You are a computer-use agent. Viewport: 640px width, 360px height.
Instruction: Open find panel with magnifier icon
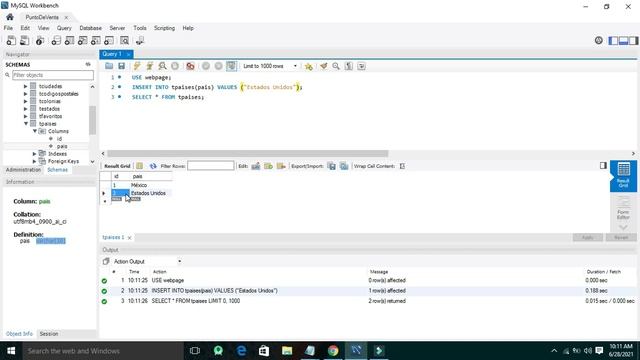click(x=336, y=66)
